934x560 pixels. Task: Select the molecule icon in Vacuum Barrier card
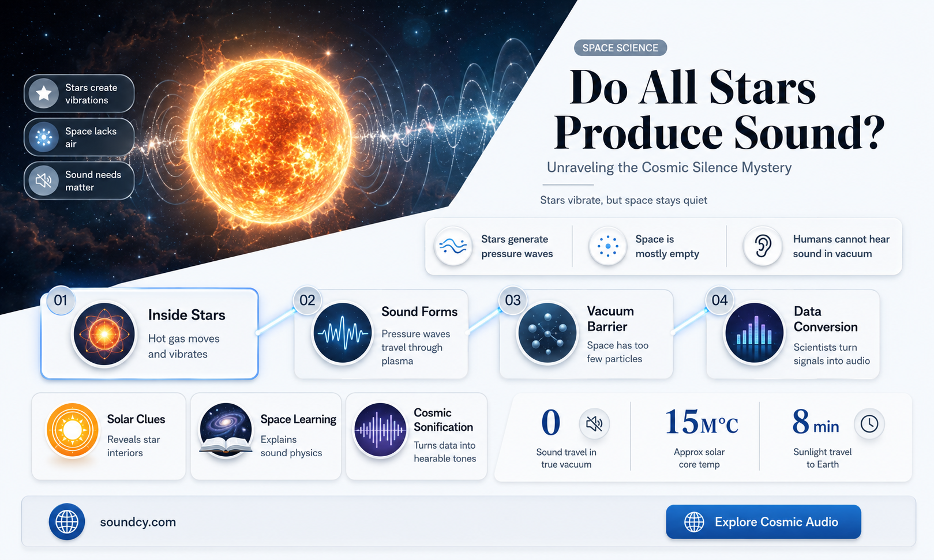click(x=547, y=333)
